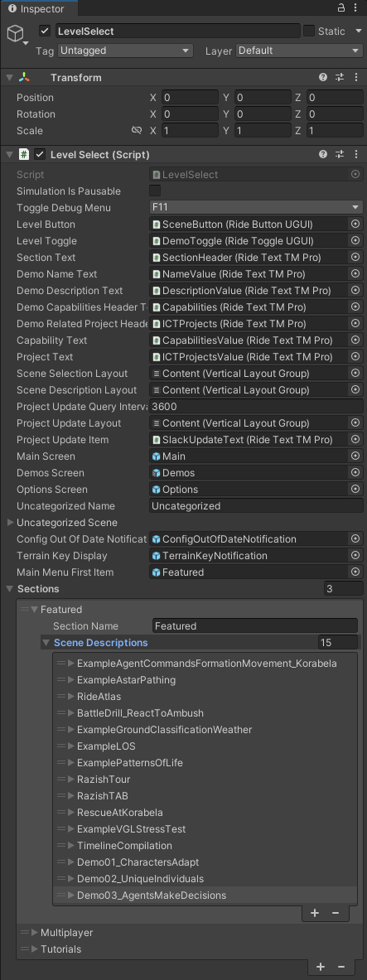The width and height of the screenshot is (367, 980).
Task: Click the Uncategorized Name text field
Action: [256, 505]
